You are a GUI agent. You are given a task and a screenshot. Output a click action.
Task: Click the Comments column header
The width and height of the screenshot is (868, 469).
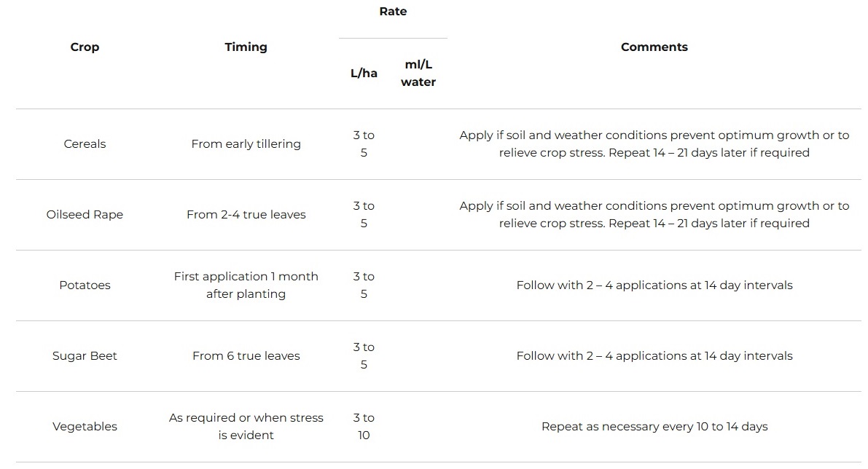(x=654, y=47)
